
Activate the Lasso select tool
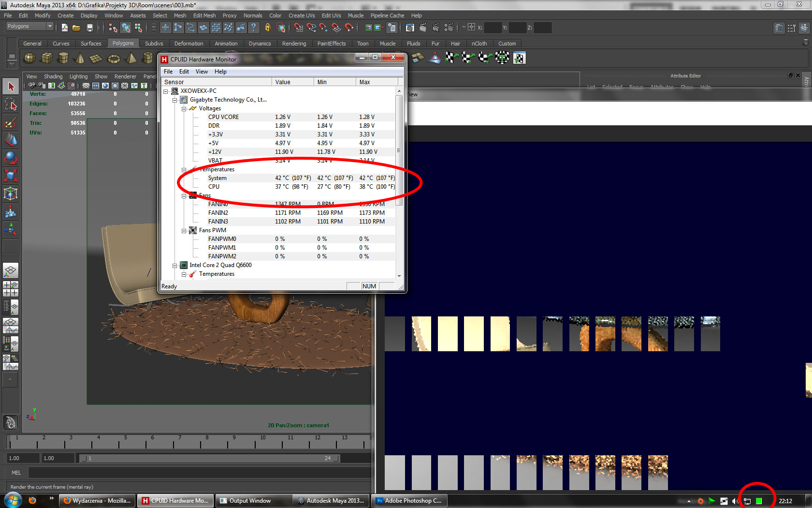[x=11, y=105]
